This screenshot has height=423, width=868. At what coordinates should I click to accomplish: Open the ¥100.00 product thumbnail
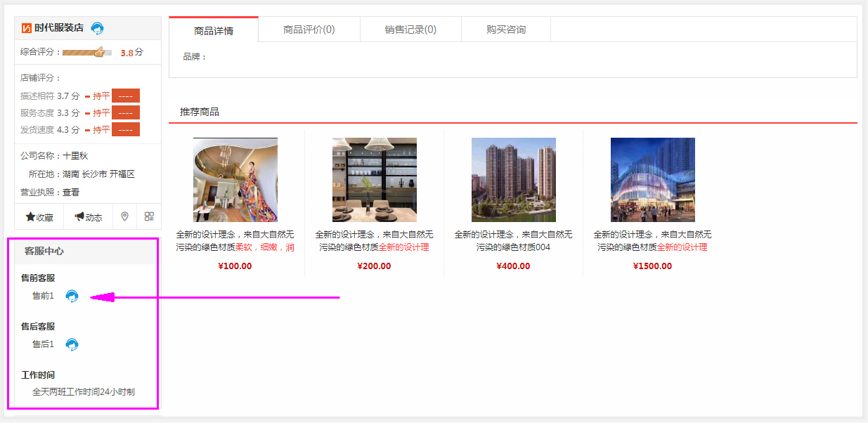235,180
